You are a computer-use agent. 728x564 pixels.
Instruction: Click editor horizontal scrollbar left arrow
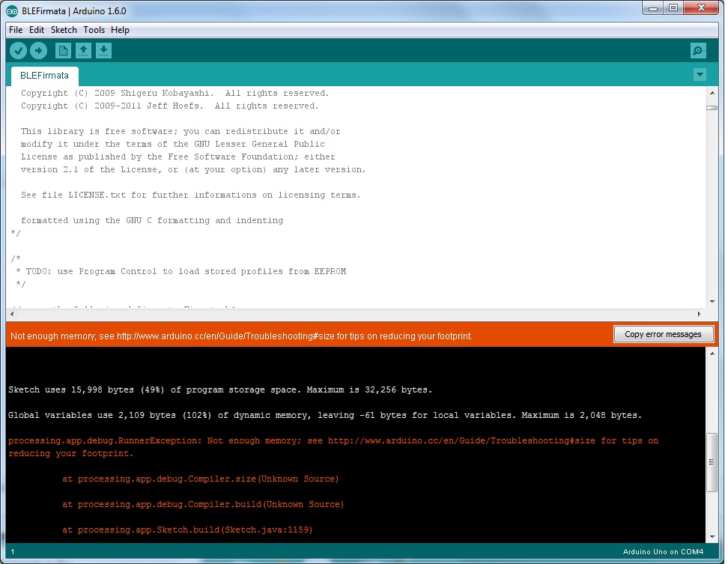tap(12, 315)
